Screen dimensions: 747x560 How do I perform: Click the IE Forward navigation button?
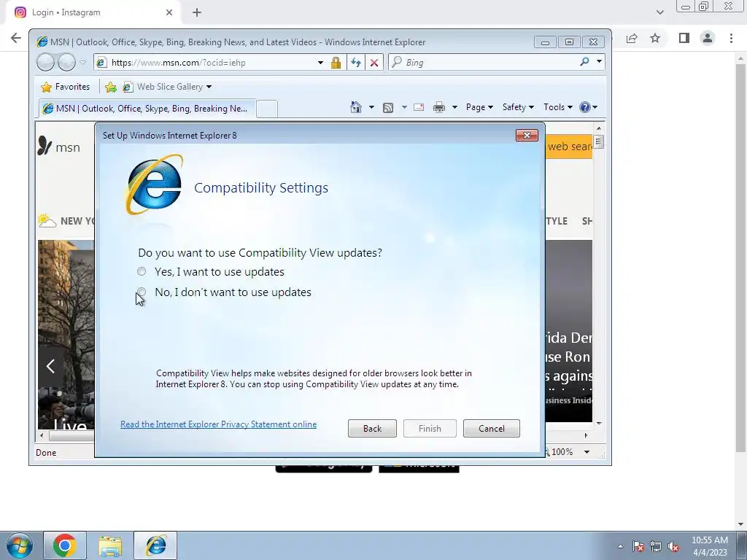point(66,63)
